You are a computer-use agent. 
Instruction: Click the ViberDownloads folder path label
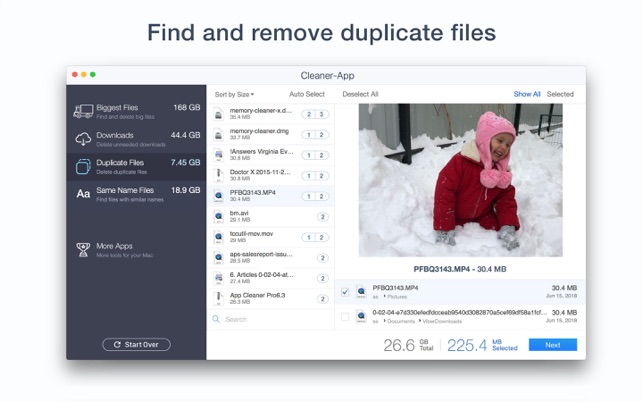click(x=442, y=321)
